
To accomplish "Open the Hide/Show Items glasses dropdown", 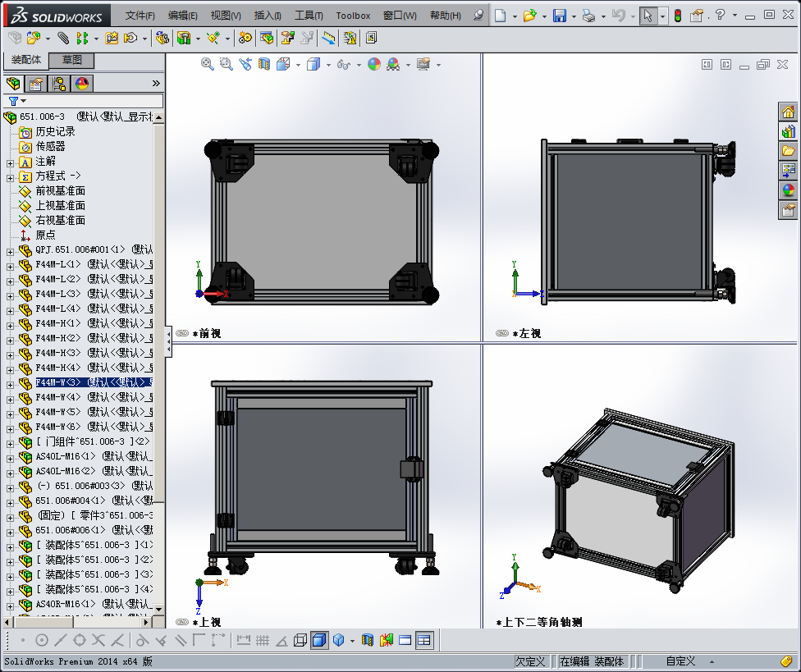I will click(x=359, y=65).
